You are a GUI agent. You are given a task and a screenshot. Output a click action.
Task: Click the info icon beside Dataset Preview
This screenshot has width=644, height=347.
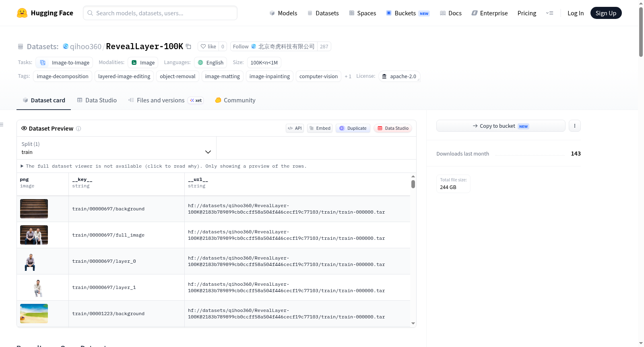[78, 129]
